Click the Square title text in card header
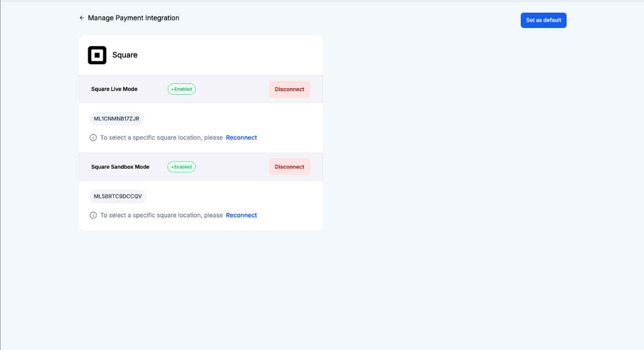 (x=125, y=55)
